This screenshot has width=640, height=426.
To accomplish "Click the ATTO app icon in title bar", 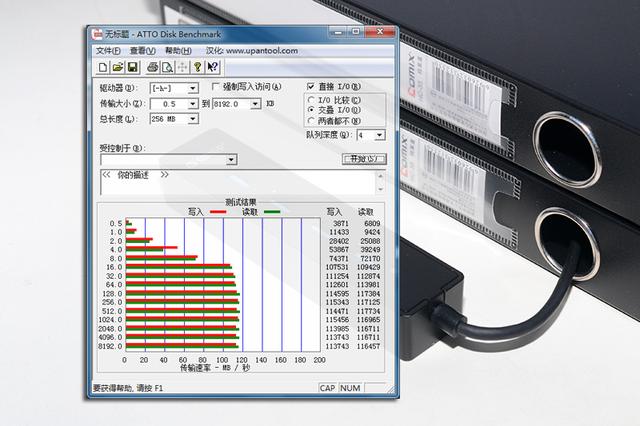I will (x=97, y=34).
